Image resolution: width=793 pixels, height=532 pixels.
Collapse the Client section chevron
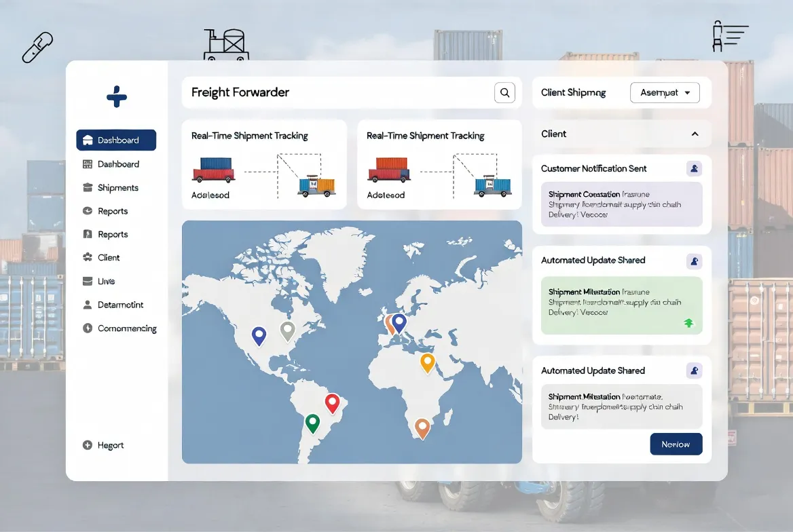click(695, 134)
